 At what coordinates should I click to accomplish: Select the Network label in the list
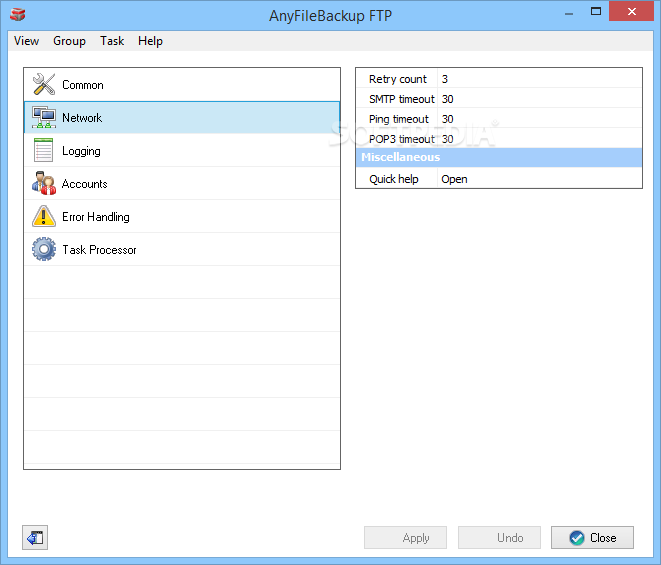[x=82, y=118]
